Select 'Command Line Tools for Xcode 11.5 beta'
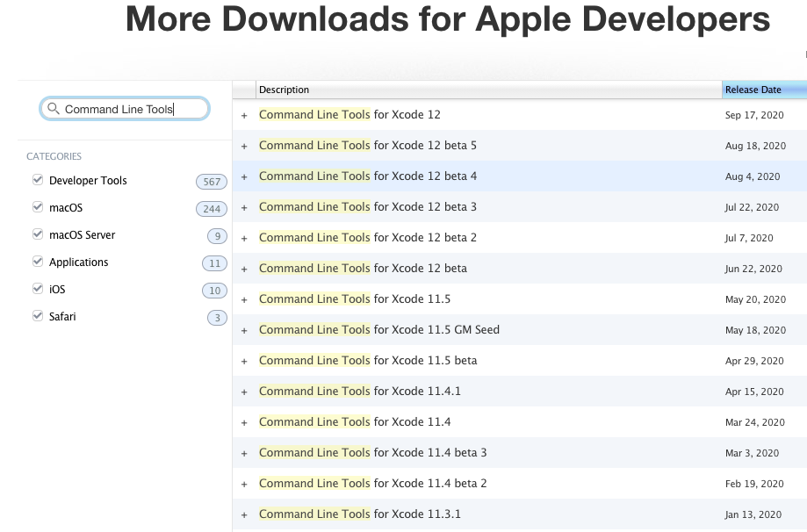Screen dimensions: 807x532 pyautogui.click(x=368, y=360)
